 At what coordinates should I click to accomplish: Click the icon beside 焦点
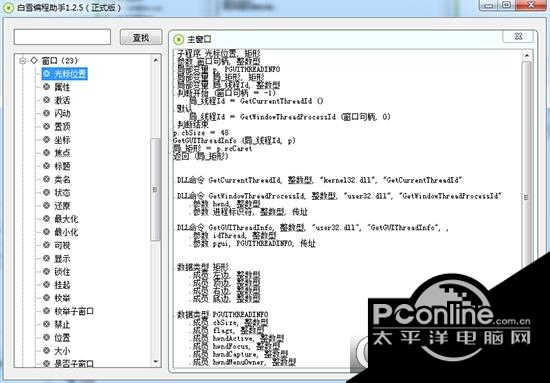(x=47, y=153)
